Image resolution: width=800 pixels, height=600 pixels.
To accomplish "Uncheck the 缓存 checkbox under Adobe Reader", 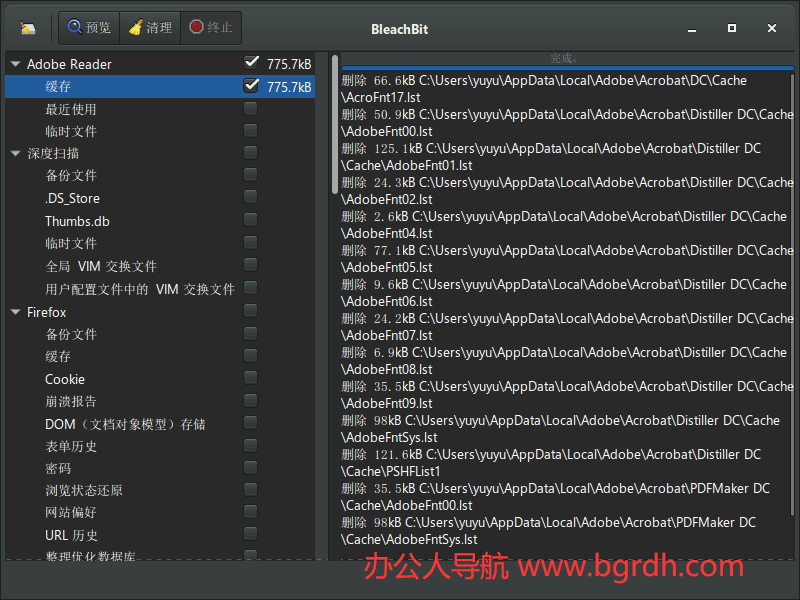I will click(249, 87).
